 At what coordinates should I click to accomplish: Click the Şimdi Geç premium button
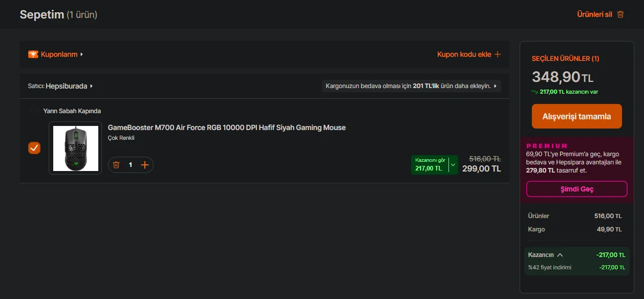point(577,189)
